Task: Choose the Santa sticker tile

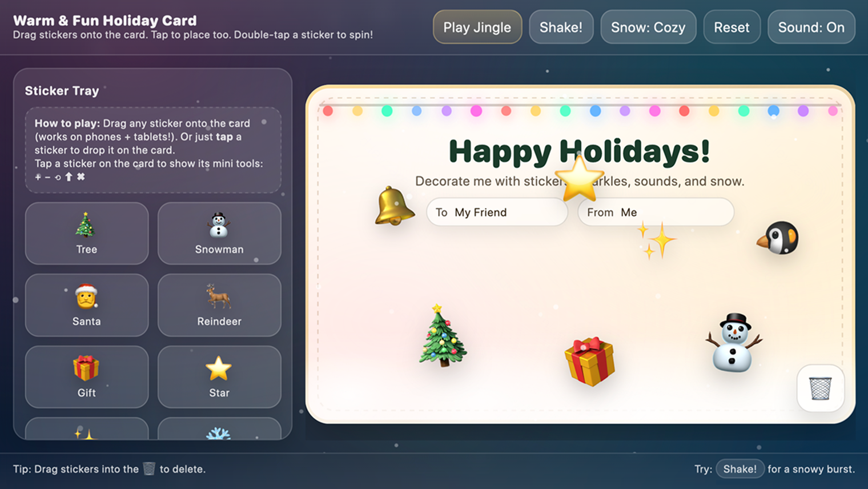Action: click(x=87, y=305)
